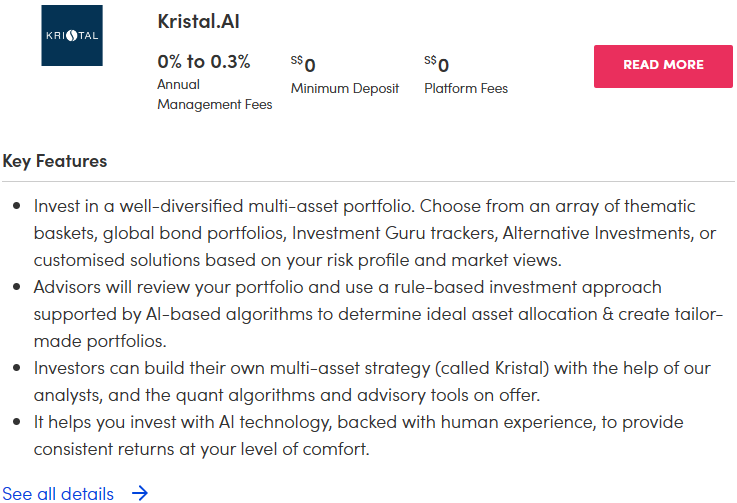Click the Kristal logo image
This screenshot has width=737, height=503.
coord(72,36)
